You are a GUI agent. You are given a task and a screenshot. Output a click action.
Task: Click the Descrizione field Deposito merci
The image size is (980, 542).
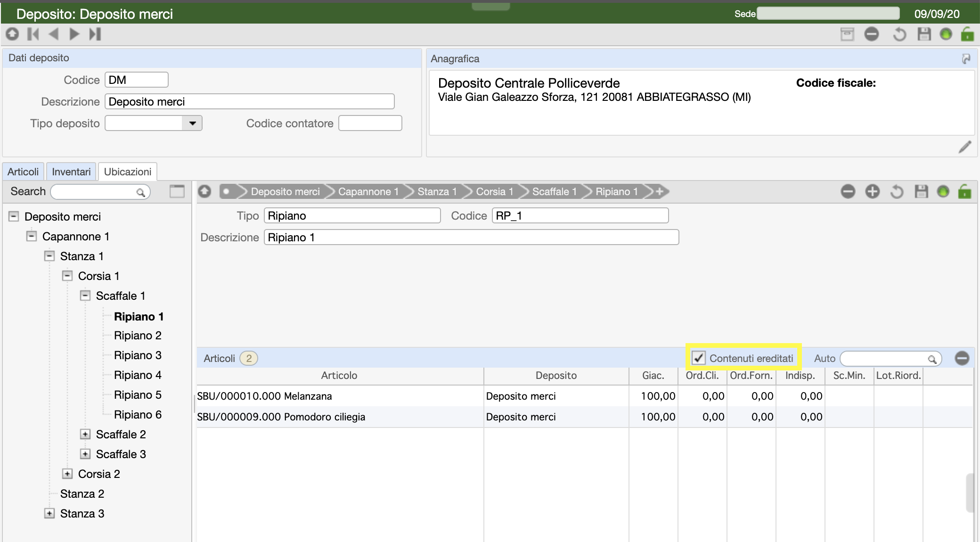point(250,101)
